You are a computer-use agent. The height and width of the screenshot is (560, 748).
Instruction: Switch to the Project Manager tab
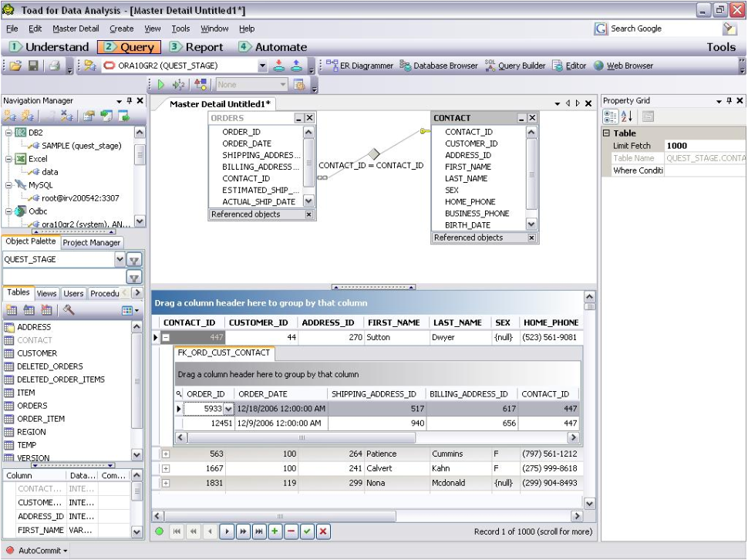point(91,242)
